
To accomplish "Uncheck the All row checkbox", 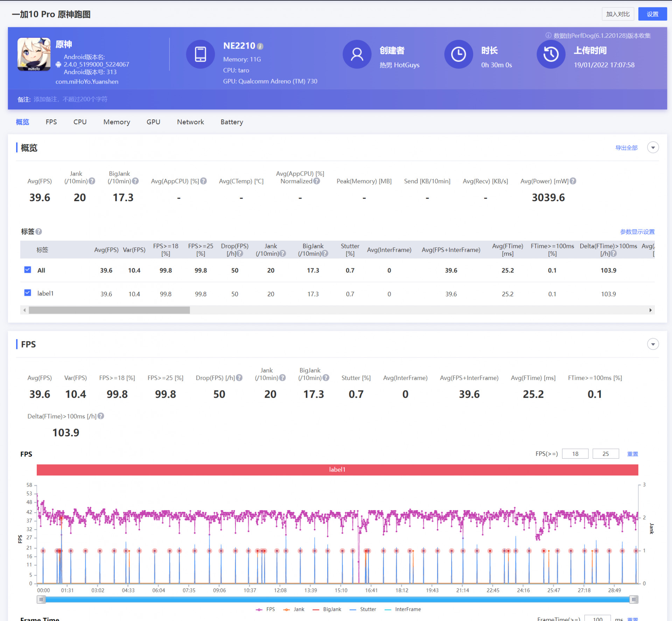I will point(28,270).
